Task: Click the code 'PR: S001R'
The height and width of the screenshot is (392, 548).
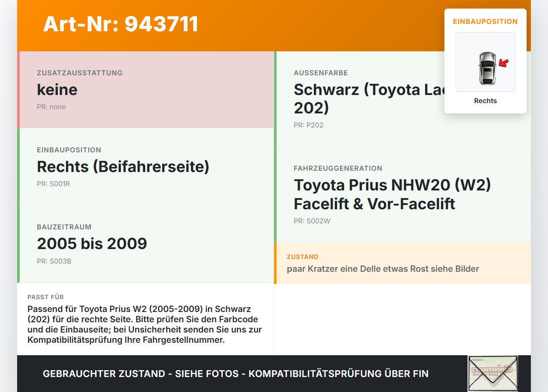Action: [53, 184]
